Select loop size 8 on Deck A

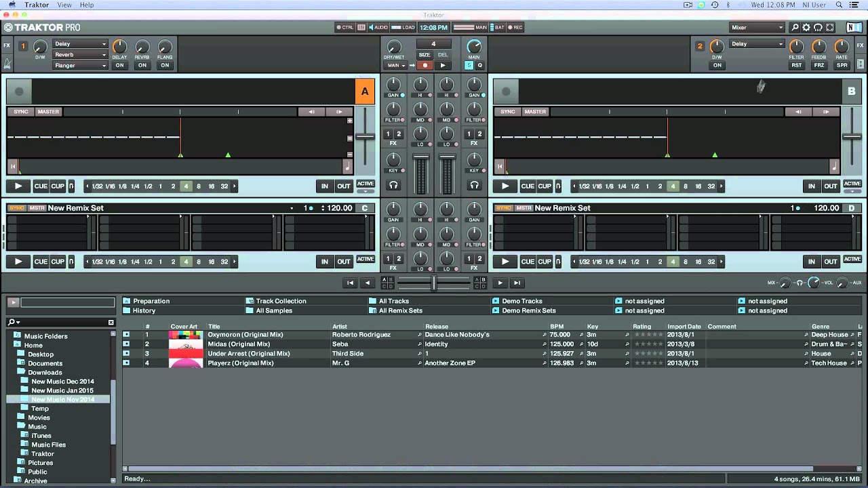click(x=199, y=186)
